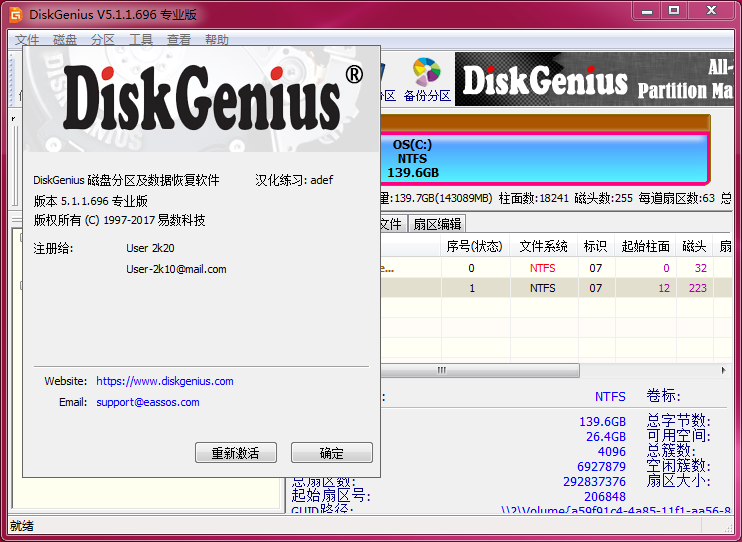Image resolution: width=742 pixels, height=542 pixels.
Task: Click the DiskGenius banner advertisement
Action: point(593,79)
